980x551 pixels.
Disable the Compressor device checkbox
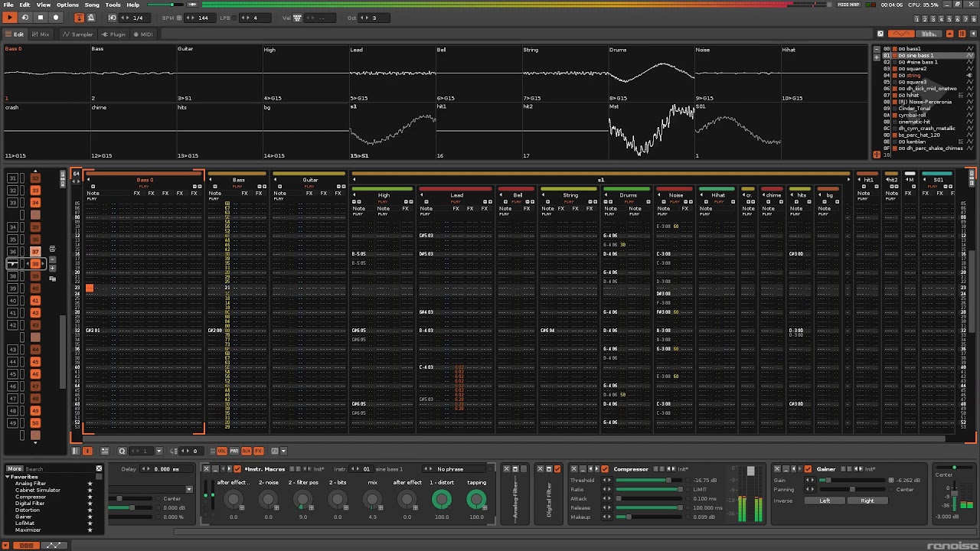click(605, 468)
